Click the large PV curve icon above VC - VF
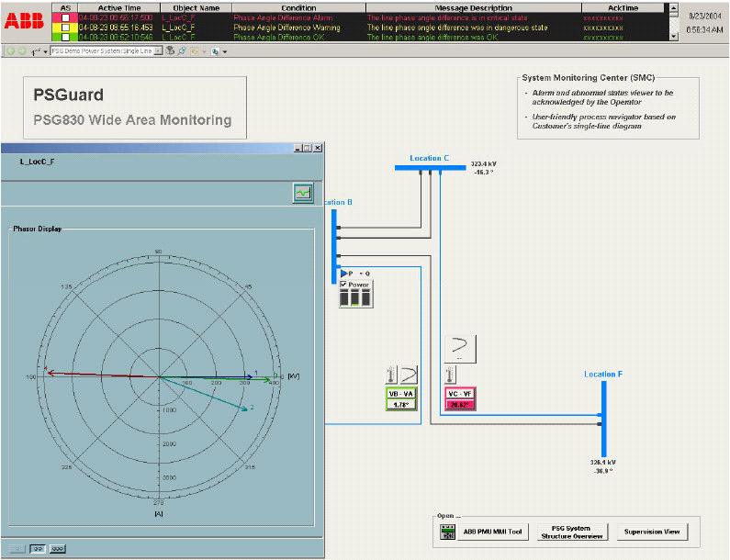730x560 pixels. coord(460,348)
